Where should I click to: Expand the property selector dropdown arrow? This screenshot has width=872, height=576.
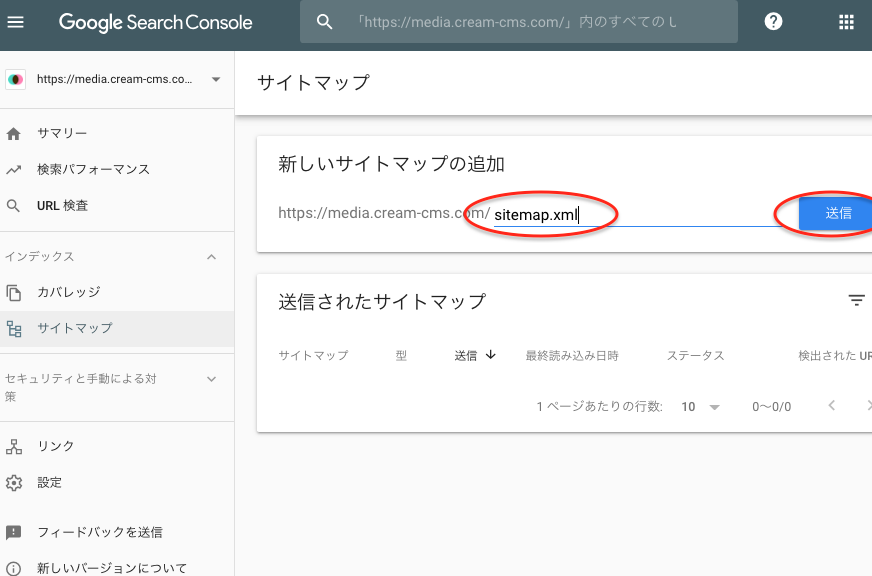216,80
